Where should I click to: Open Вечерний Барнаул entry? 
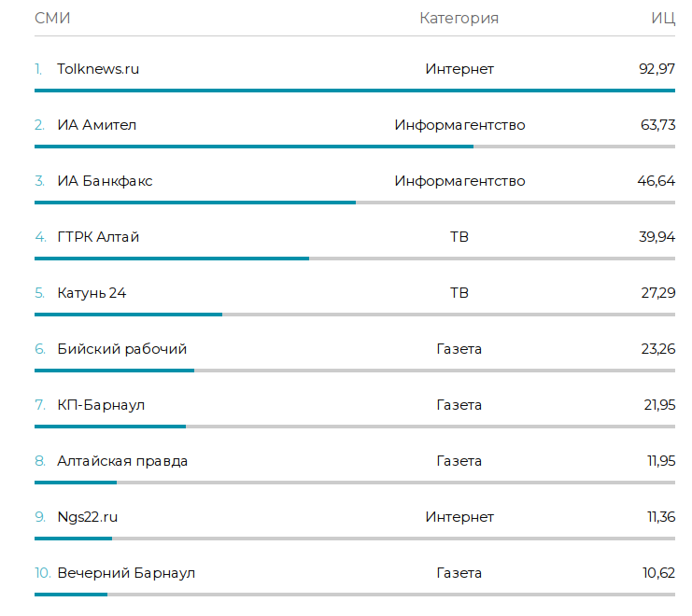click(126, 573)
